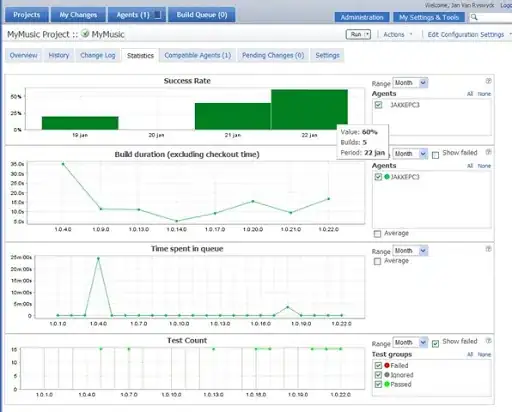
Task: Click the Build duration chart help icon
Action: pos(488,152)
